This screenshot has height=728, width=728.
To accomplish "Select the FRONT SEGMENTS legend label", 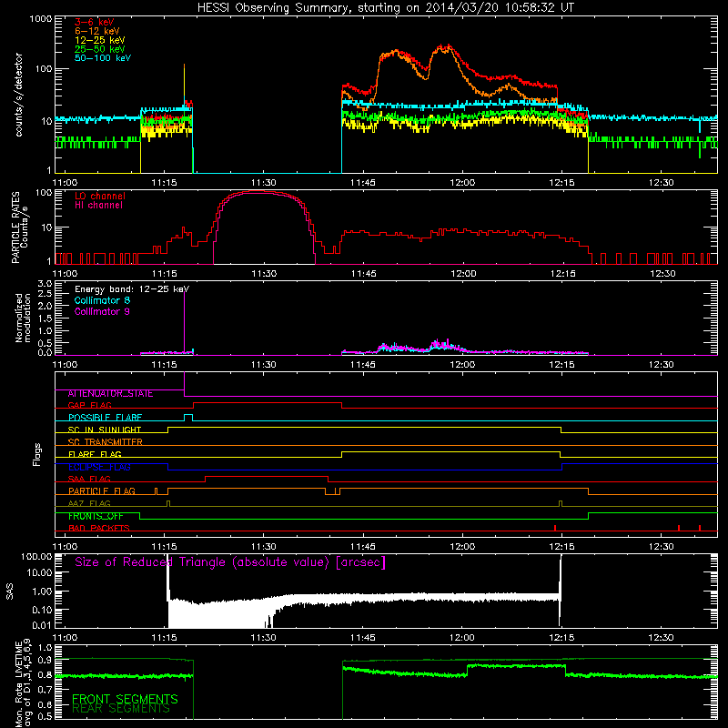I will (x=125, y=699).
